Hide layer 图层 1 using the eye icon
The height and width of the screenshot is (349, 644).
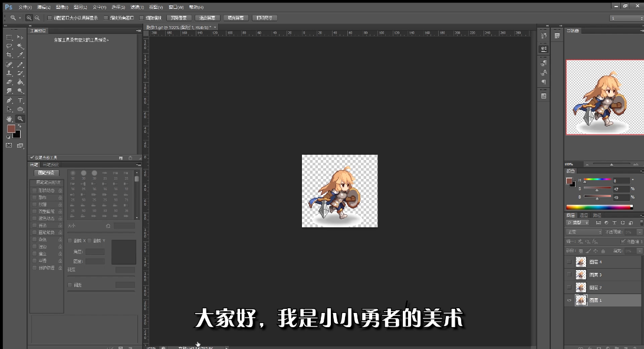(569, 301)
